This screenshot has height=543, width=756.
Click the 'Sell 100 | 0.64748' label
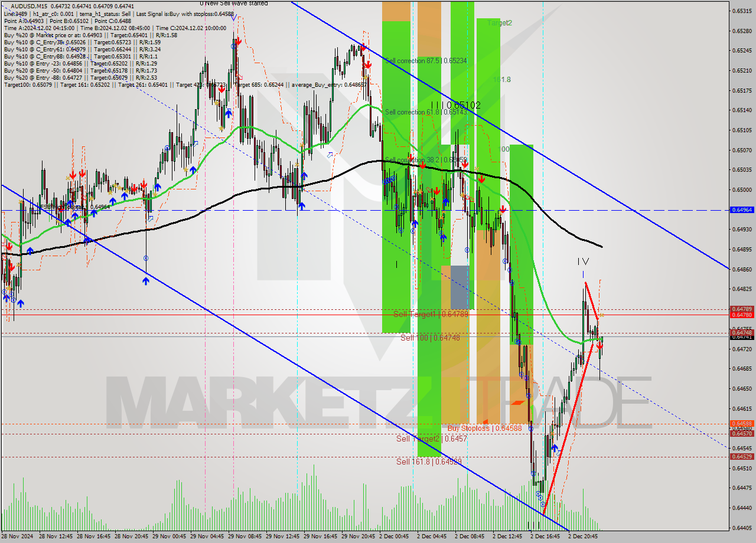(x=430, y=338)
